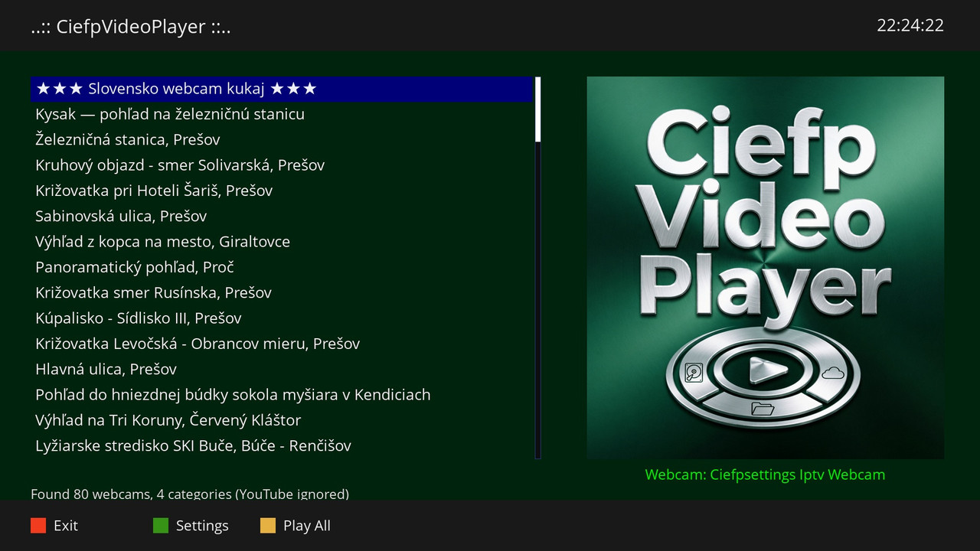Click the webcam list scrollbar thumb

click(x=538, y=109)
